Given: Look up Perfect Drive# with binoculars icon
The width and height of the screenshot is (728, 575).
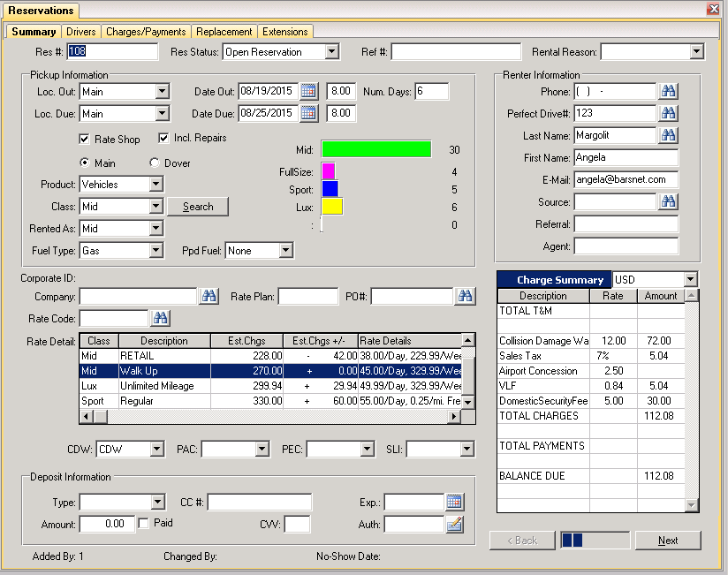Looking at the screenshot, I should coord(668,113).
